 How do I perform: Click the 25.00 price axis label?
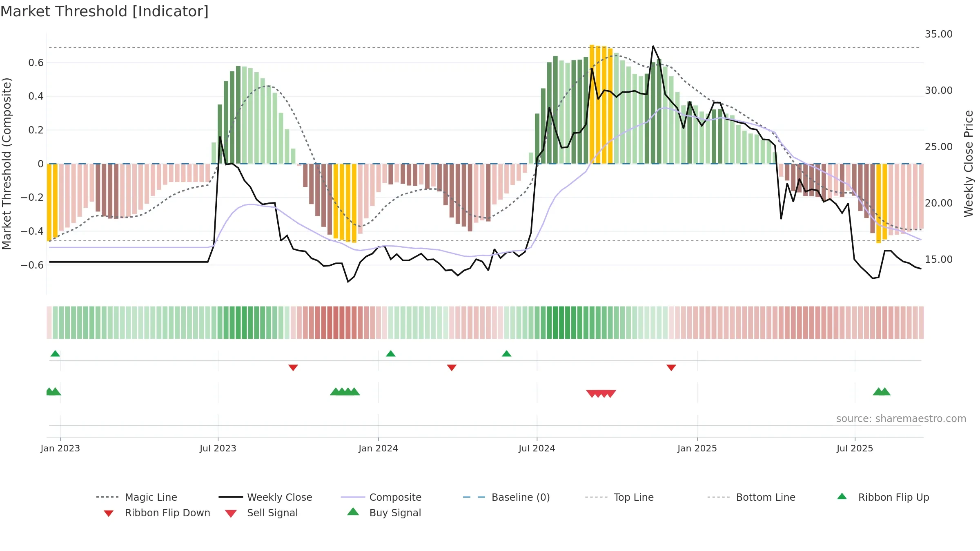point(938,147)
